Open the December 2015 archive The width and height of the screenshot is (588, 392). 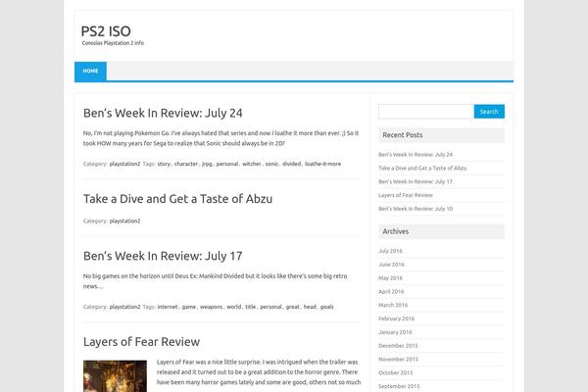[398, 346]
